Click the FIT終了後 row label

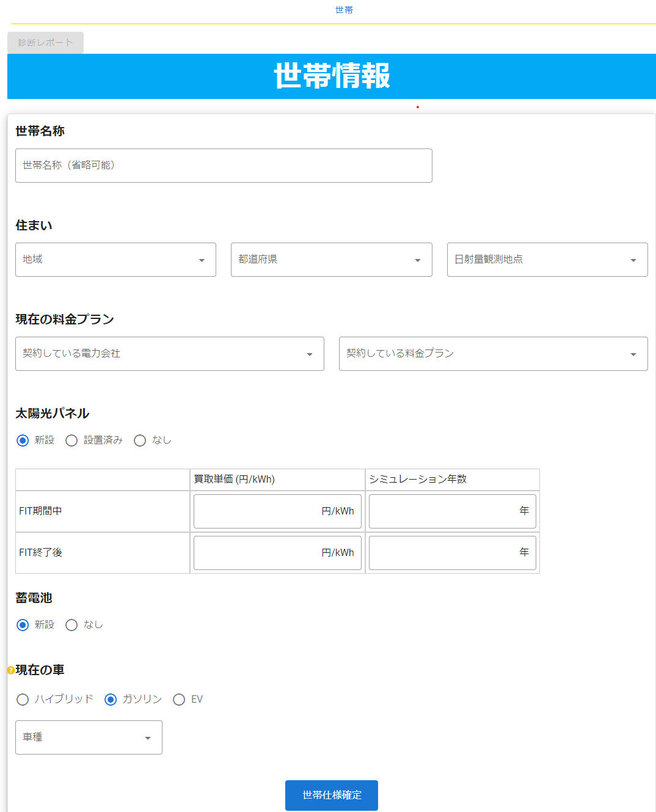tap(40, 552)
